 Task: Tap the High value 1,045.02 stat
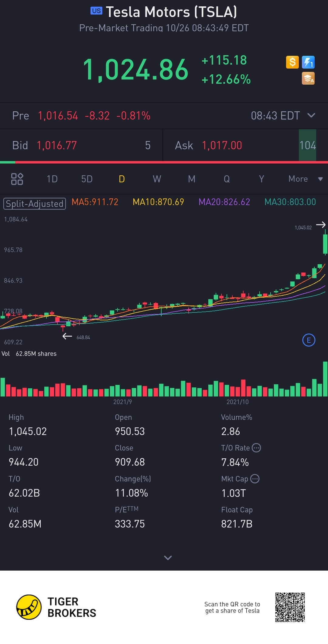[28, 431]
